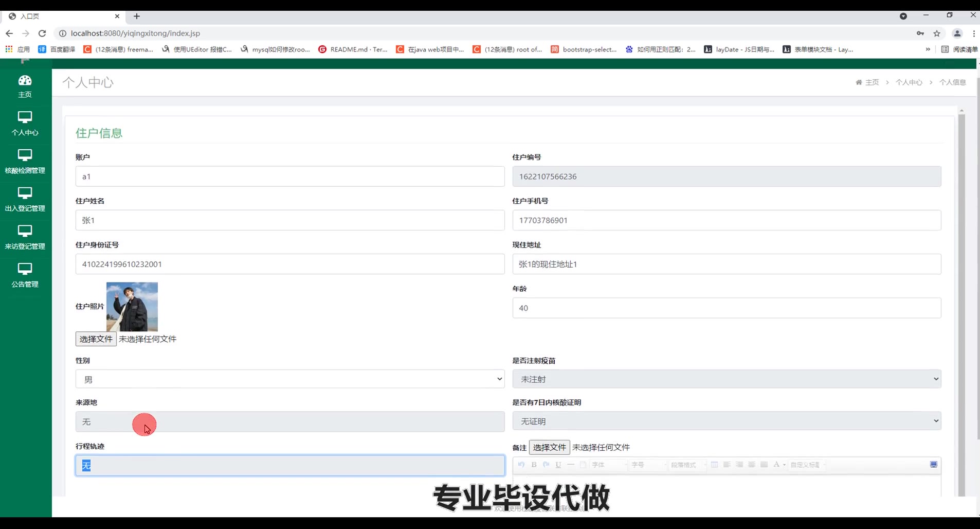Screen dimensions: 980x529
Task: Open the 表单模块文档 bookmark
Action: [818, 49]
